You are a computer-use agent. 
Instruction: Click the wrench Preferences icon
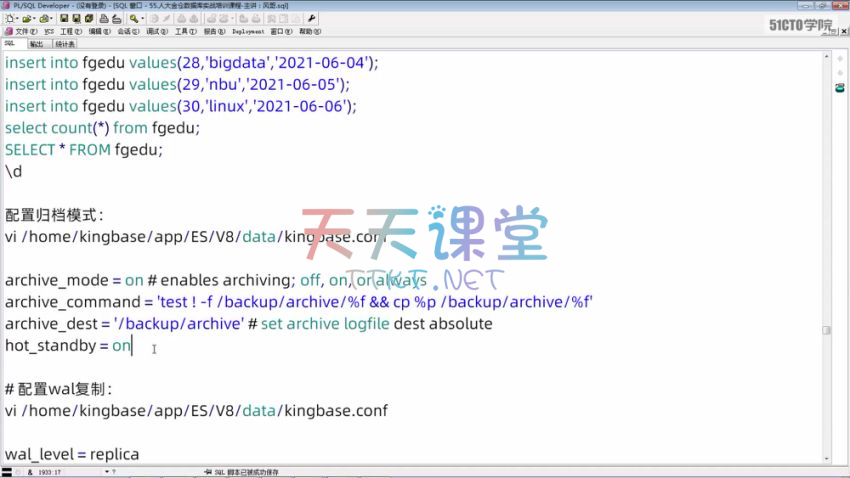[311, 18]
